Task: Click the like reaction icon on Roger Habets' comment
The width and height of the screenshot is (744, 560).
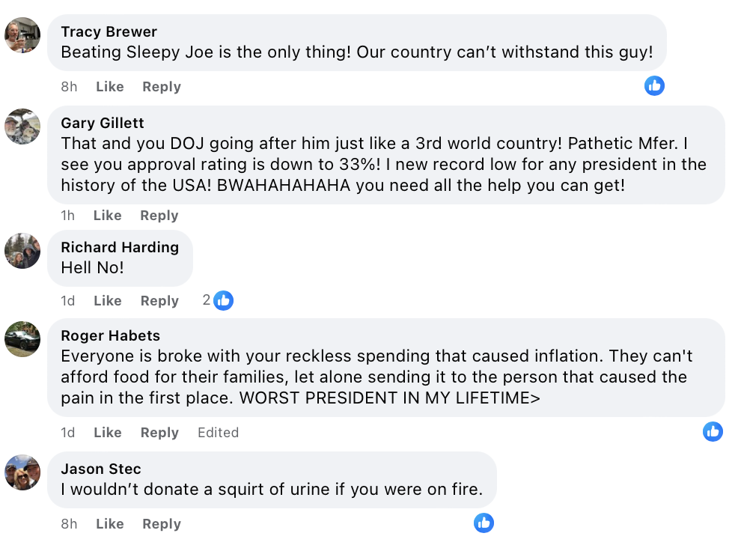Action: [x=713, y=431]
